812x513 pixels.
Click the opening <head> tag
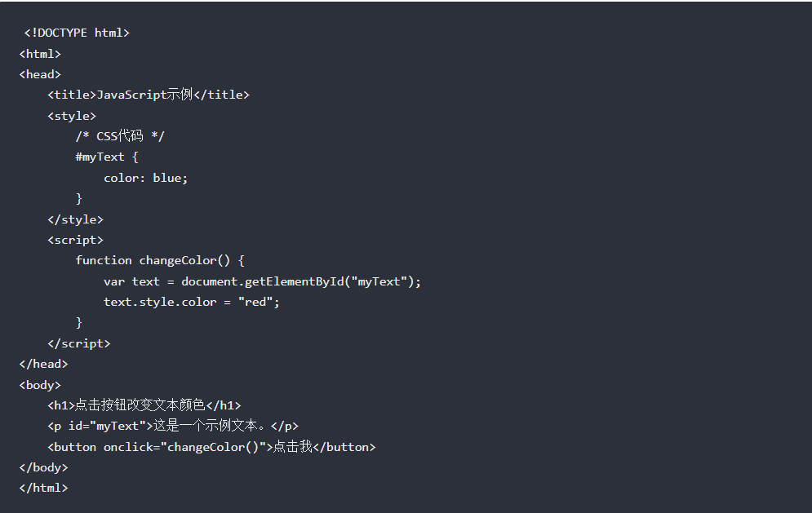pyautogui.click(x=40, y=74)
